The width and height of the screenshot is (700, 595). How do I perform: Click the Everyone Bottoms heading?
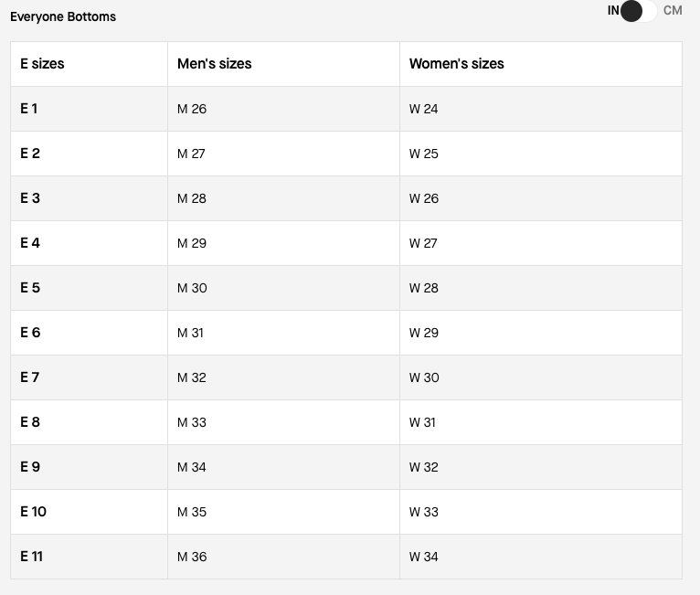(63, 16)
